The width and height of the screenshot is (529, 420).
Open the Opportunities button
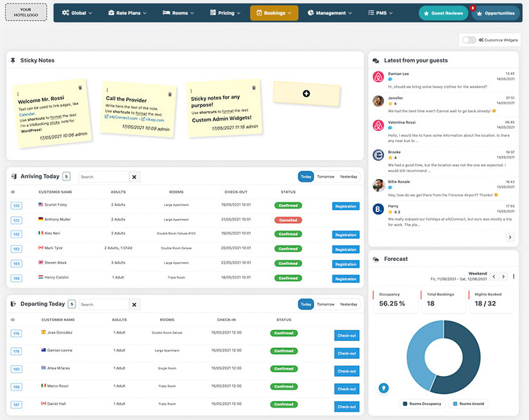[495, 13]
